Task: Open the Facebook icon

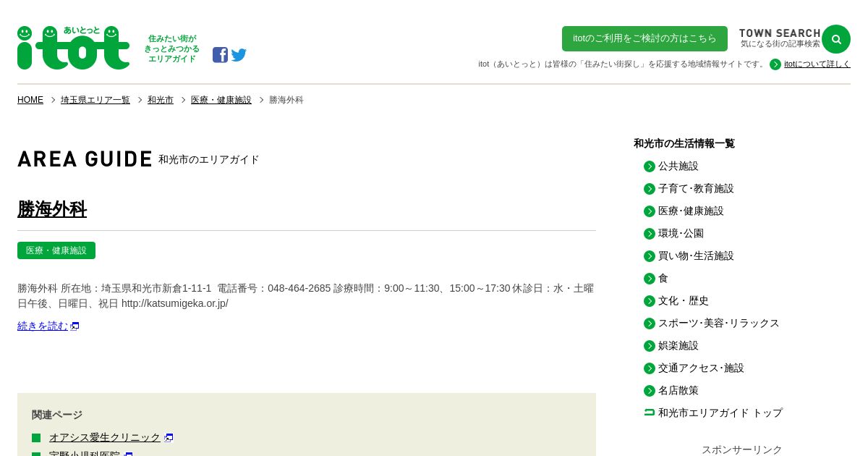Action: click(220, 55)
